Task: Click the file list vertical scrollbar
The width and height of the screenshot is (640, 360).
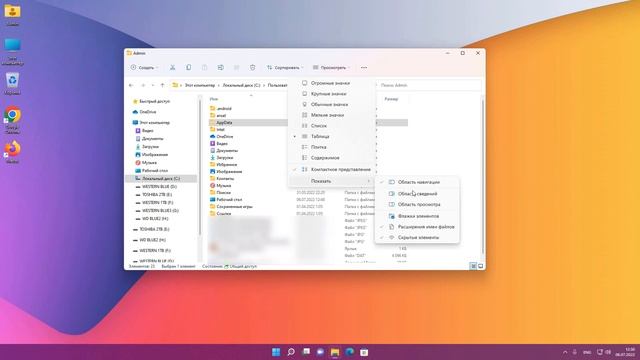Action: [x=483, y=176]
